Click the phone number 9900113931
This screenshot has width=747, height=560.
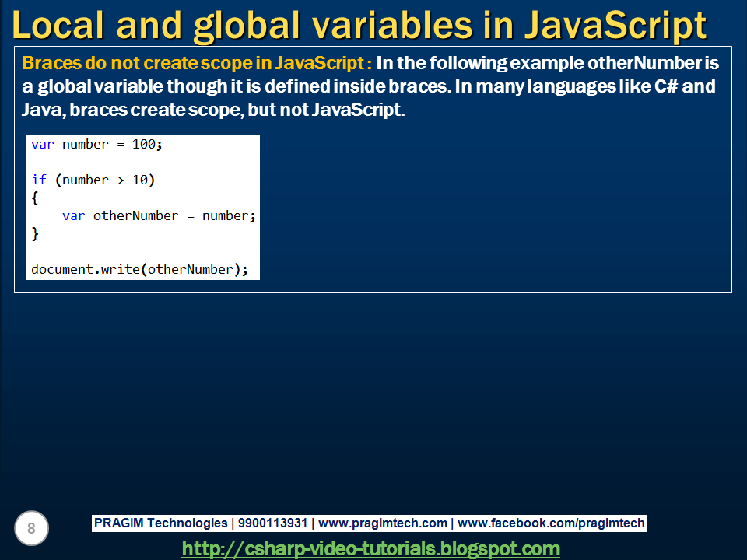click(272, 523)
